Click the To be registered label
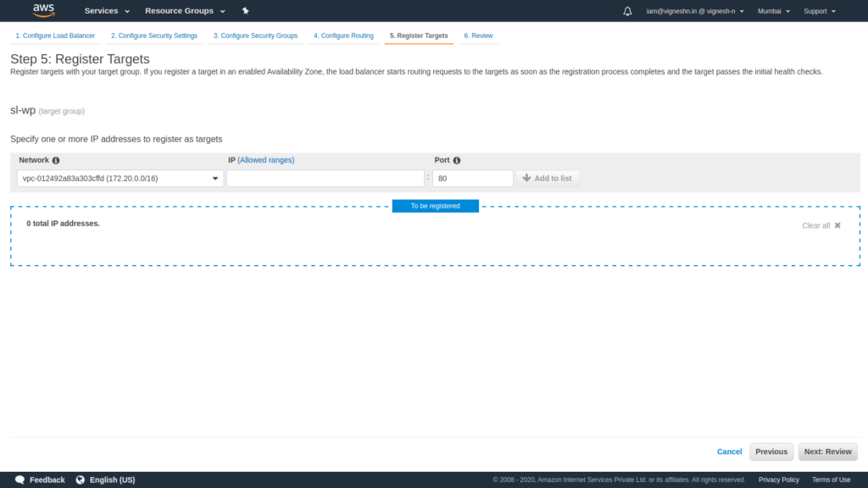The image size is (868, 488). [435, 206]
